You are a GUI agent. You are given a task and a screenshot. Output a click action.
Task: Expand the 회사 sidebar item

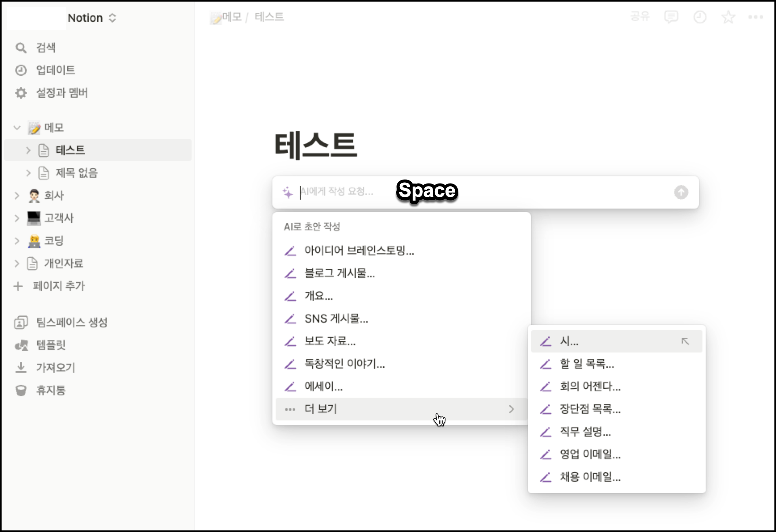(17, 195)
